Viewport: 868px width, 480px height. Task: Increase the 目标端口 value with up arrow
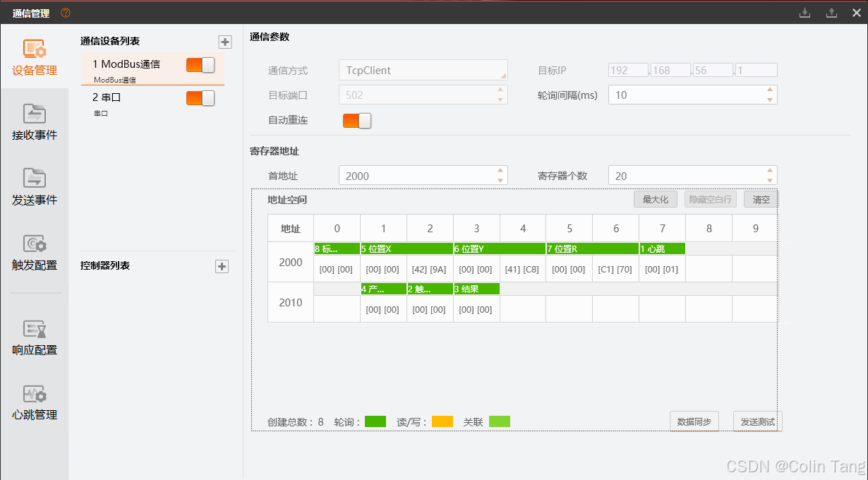(x=501, y=90)
